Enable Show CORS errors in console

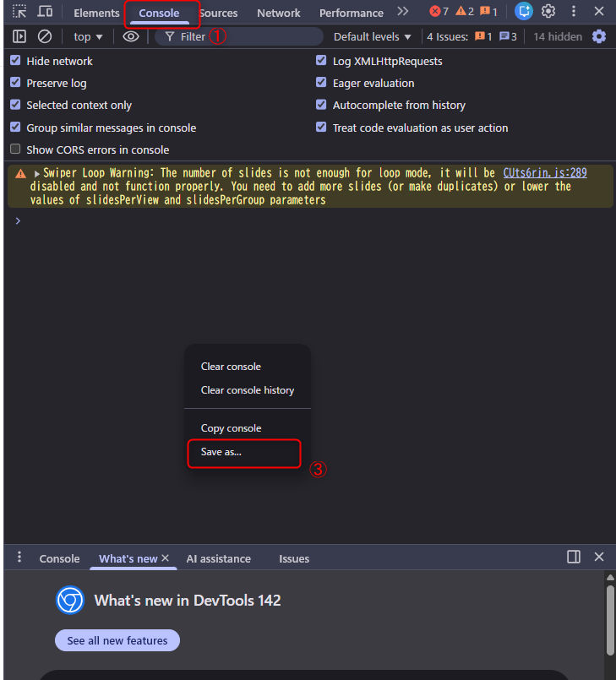click(15, 150)
